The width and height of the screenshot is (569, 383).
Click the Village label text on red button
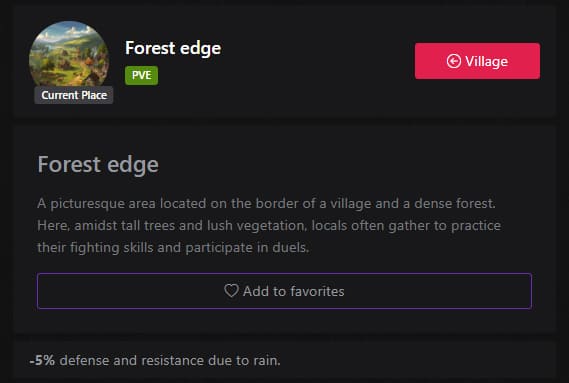(487, 61)
